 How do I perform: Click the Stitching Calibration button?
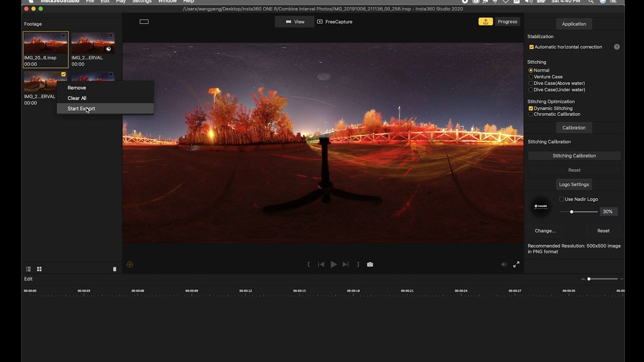[x=574, y=156]
